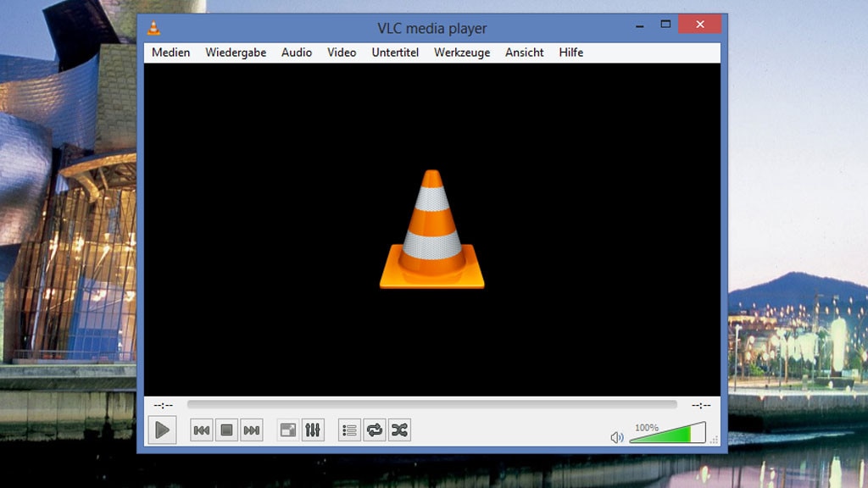Open the Medien menu
868x488 pixels.
click(x=170, y=53)
